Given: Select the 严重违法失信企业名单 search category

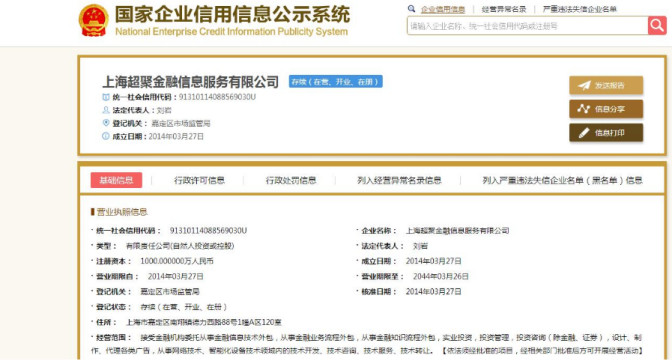Looking at the screenshot, I should pyautogui.click(x=579, y=9).
